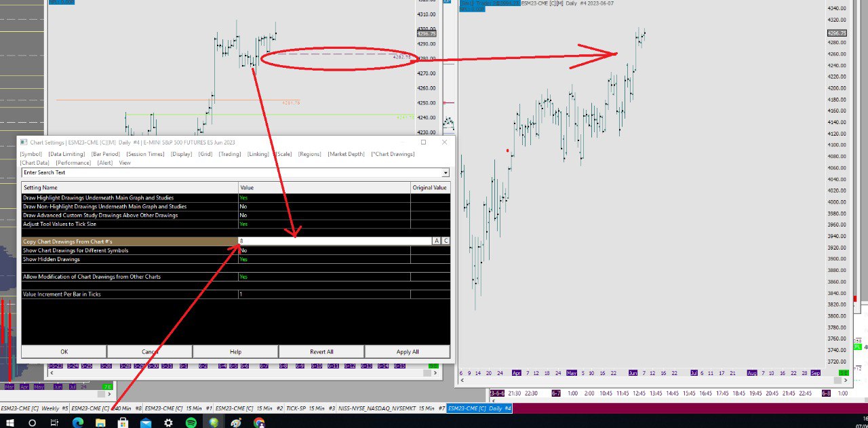Viewport: 868px width, 428px height.
Task: Open Spotify from the taskbar
Action: pos(191,422)
